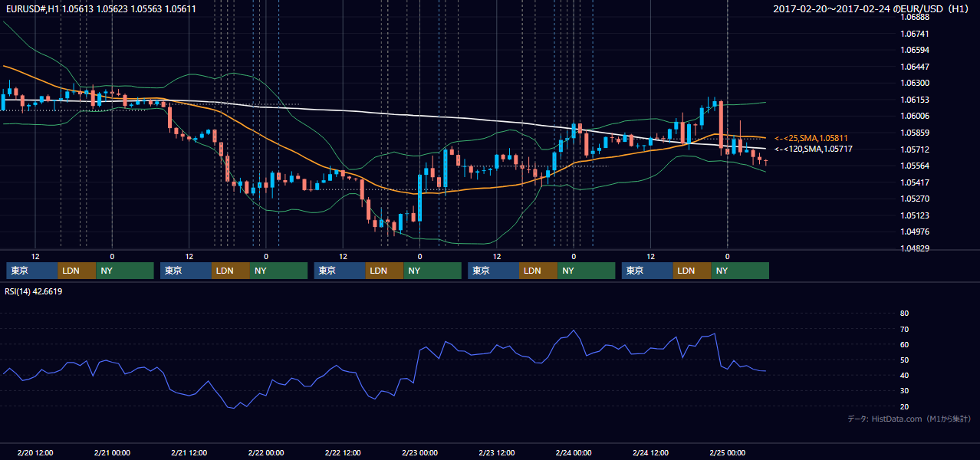
Task: Select the RSI 20 level label
Action: point(904,406)
